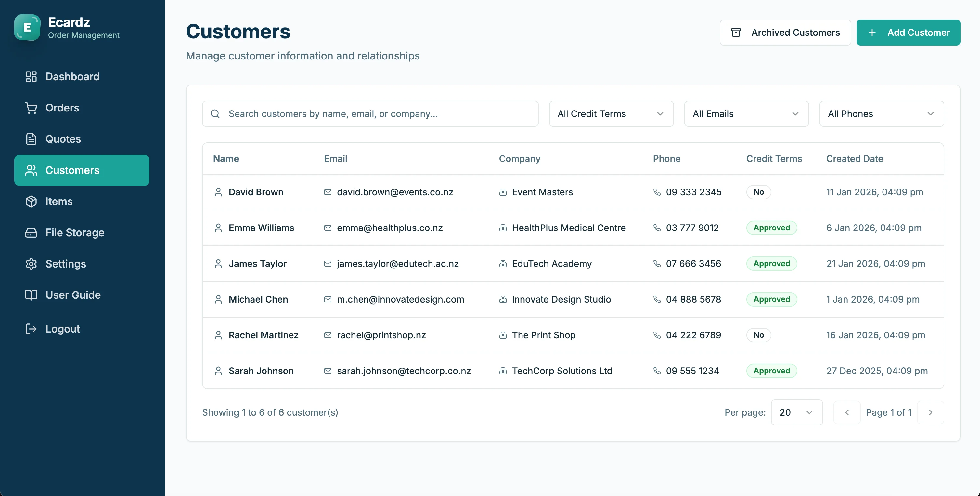Select the name James Taylor
Viewport: 980px width, 496px height.
[258, 264]
